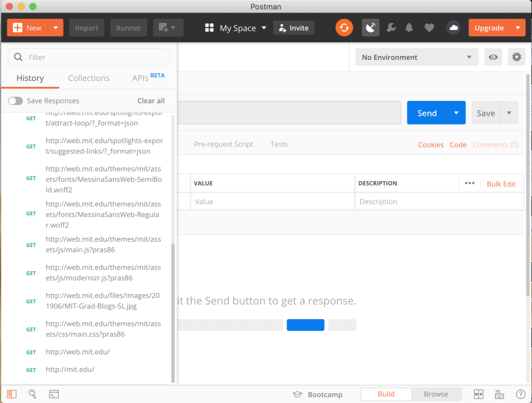The height and width of the screenshot is (403, 532).
Task: Click the heart icon in header
Action: 429,28
